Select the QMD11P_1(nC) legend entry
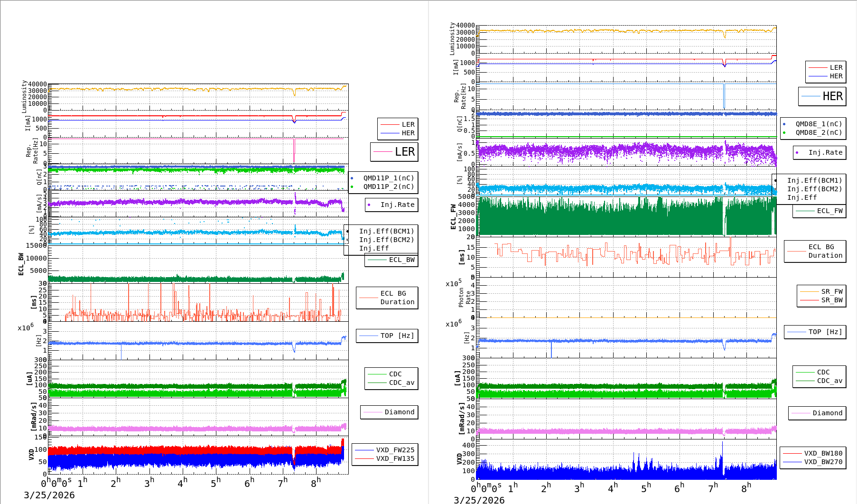 click(x=389, y=178)
